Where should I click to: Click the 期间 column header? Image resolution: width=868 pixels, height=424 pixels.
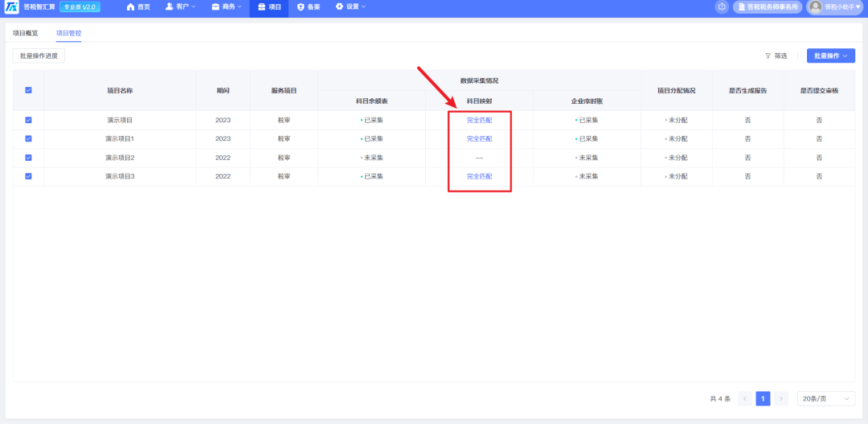(223, 90)
